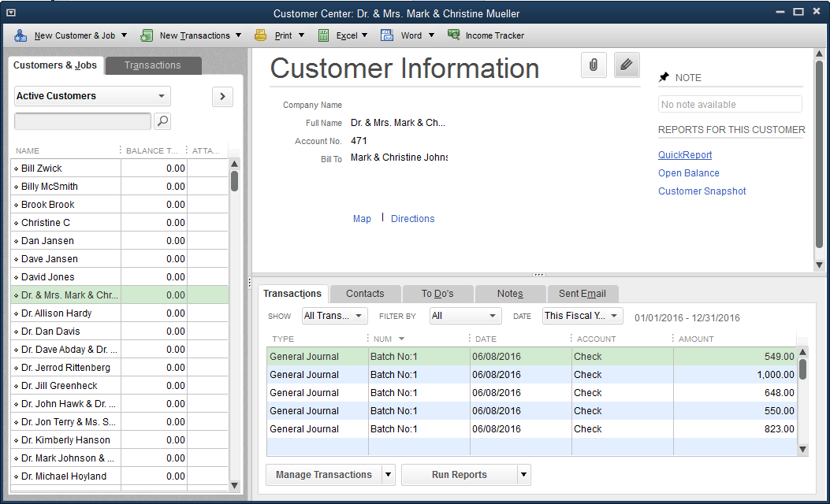Click the New Transactions icon

coord(147,35)
